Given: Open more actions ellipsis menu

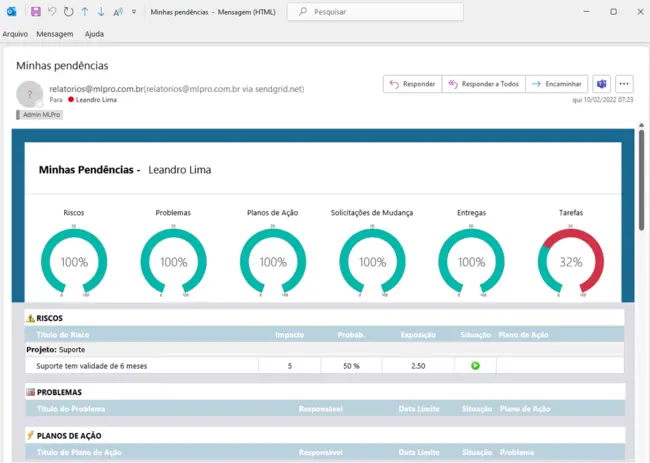Looking at the screenshot, I should [624, 84].
